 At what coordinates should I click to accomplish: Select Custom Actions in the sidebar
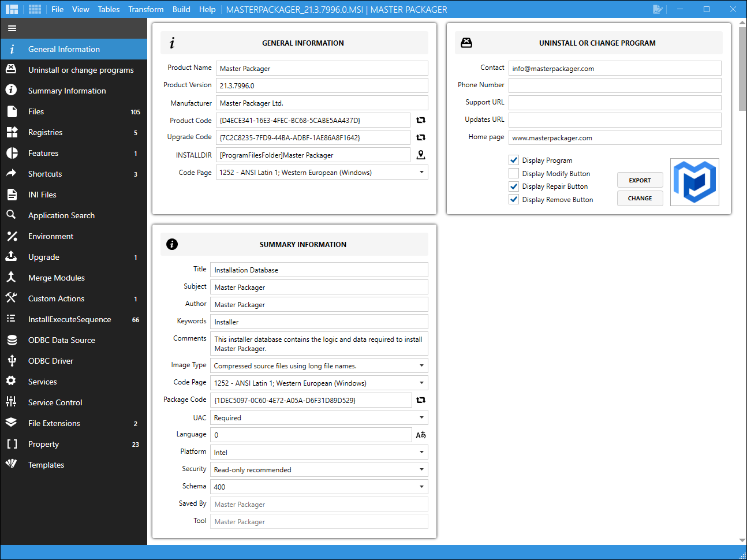[55, 298]
